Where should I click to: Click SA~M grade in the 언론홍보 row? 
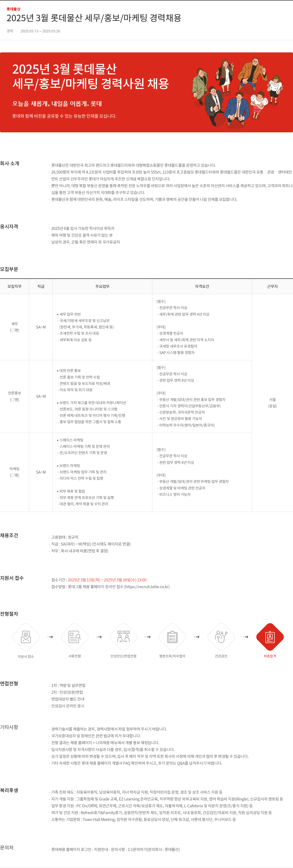(41, 397)
